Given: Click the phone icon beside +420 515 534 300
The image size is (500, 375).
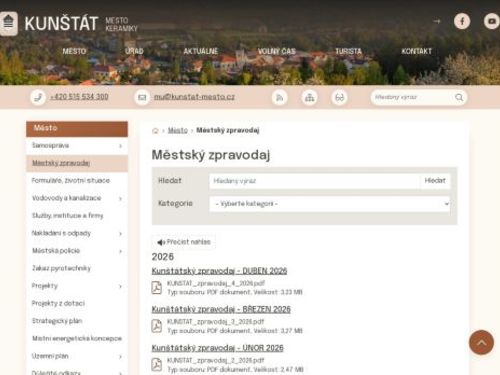Looking at the screenshot, I should click(x=38, y=97).
